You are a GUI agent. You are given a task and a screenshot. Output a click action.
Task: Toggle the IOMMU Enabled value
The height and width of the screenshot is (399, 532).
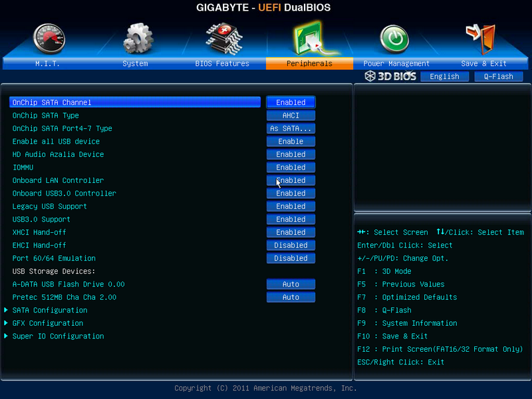(x=291, y=168)
